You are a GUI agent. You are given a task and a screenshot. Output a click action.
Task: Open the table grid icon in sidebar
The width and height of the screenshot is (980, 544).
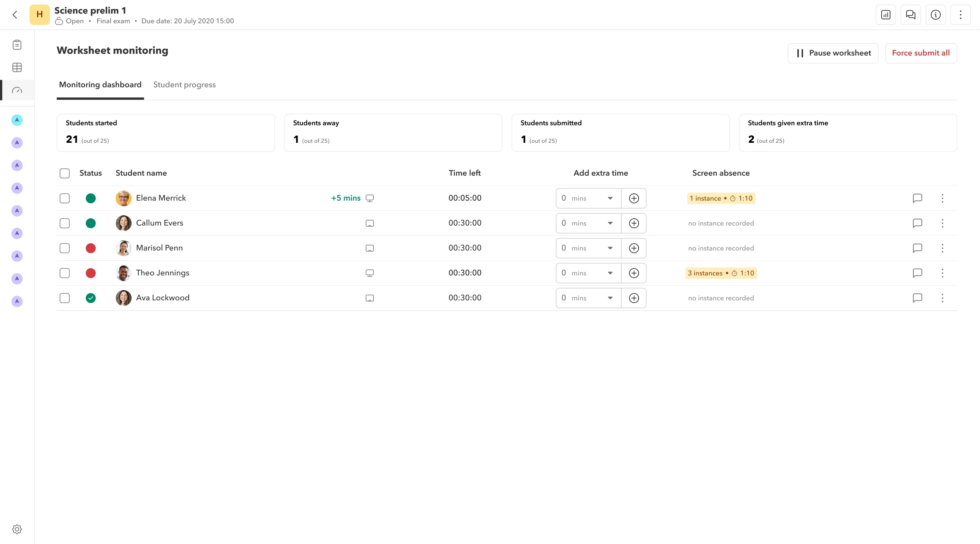(17, 68)
